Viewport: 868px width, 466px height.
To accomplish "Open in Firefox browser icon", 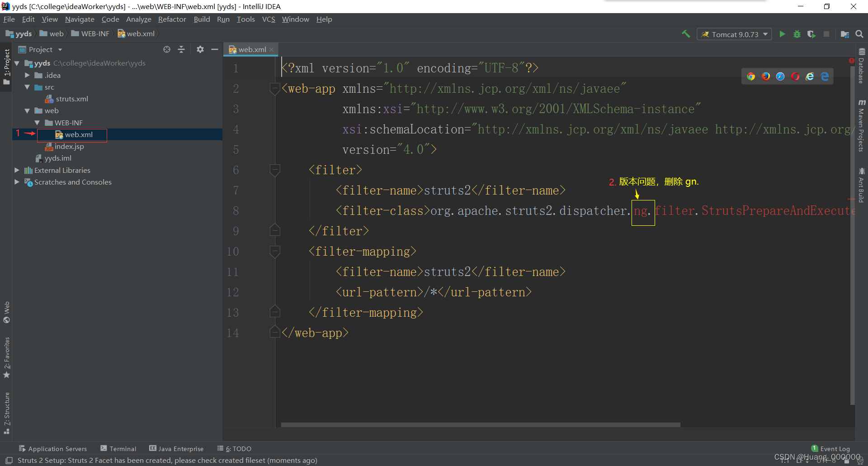I will (x=766, y=76).
